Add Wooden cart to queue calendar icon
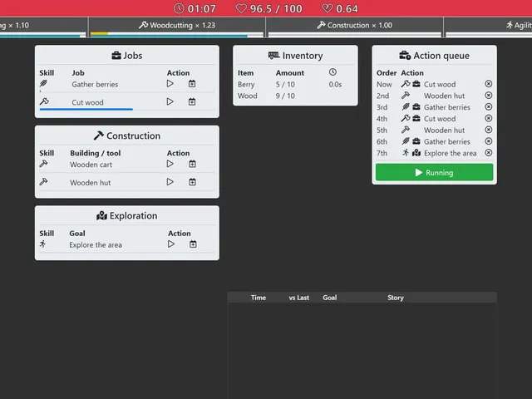The height and width of the screenshot is (399, 532). tap(192, 165)
